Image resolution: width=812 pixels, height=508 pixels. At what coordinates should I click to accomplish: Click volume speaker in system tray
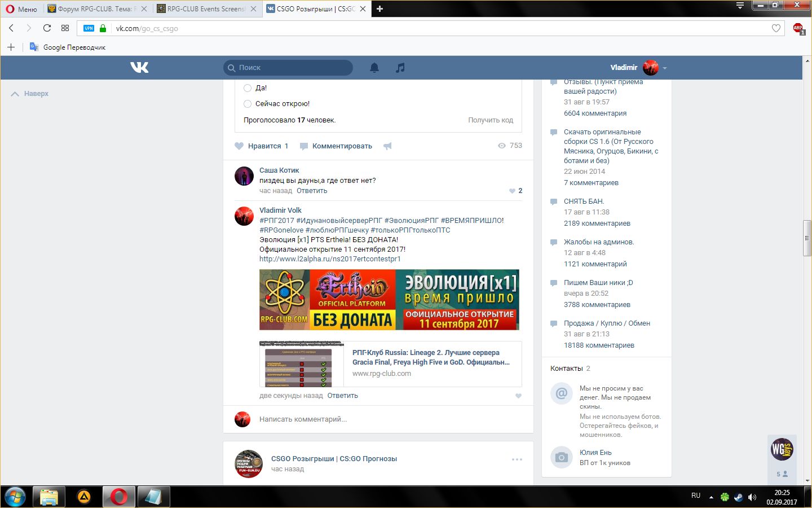[752, 497]
